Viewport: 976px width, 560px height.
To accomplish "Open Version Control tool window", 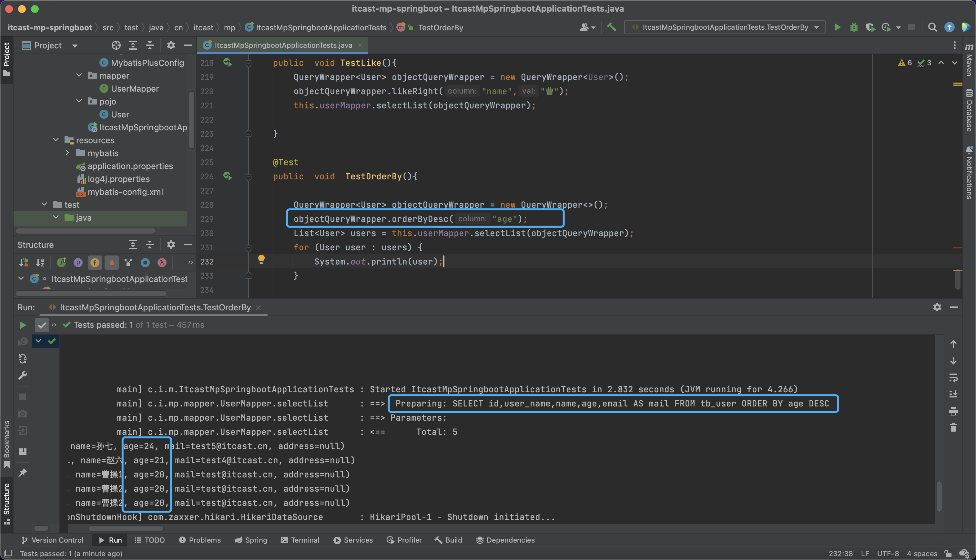I will coord(52,540).
